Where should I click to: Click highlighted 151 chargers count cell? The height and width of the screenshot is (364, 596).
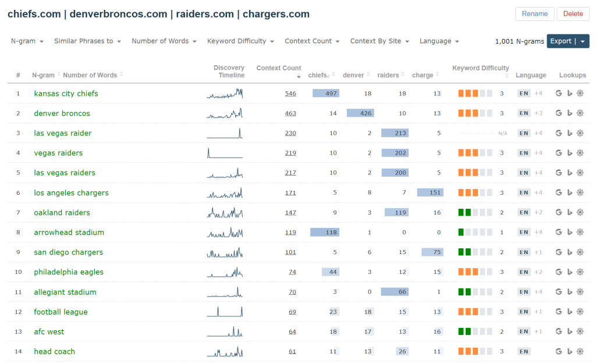pyautogui.click(x=430, y=192)
